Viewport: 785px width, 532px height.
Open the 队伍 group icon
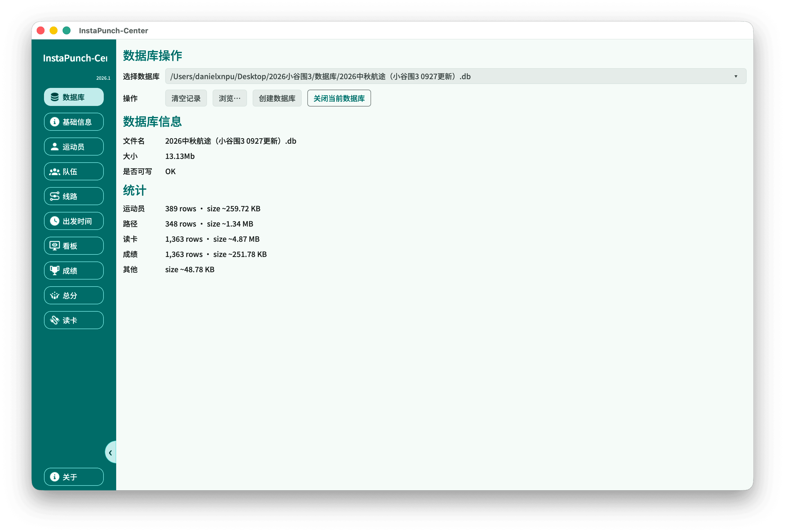pos(54,172)
